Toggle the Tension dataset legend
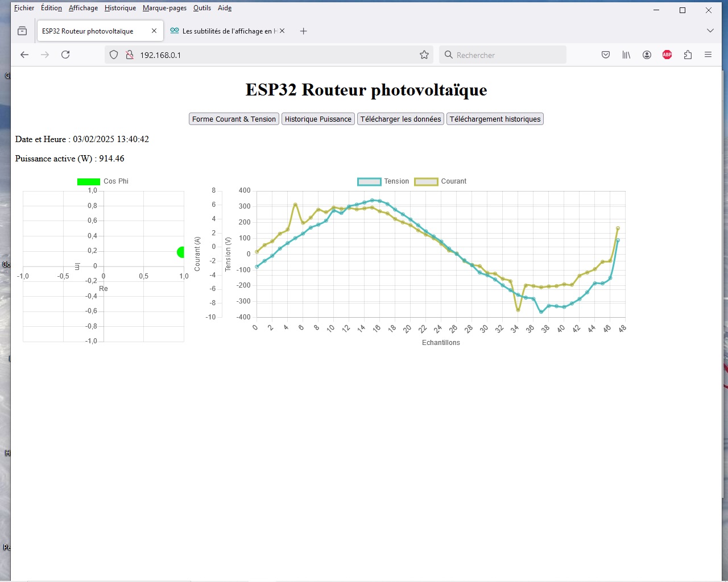This screenshot has width=728, height=582. [383, 181]
